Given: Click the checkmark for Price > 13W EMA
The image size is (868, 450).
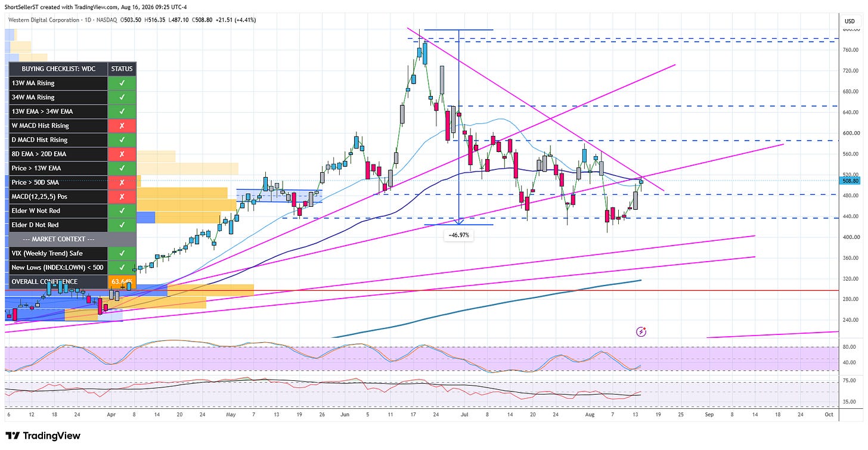Looking at the screenshot, I should 122,168.
